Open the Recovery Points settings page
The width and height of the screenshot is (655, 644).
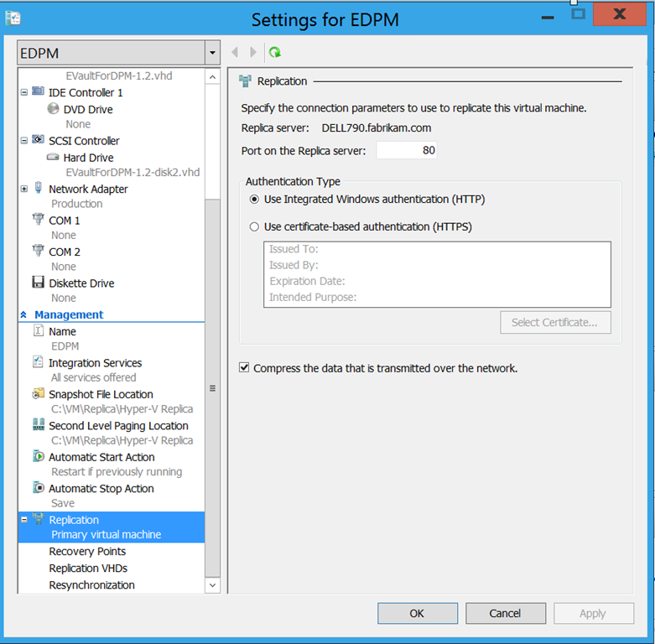coord(87,551)
